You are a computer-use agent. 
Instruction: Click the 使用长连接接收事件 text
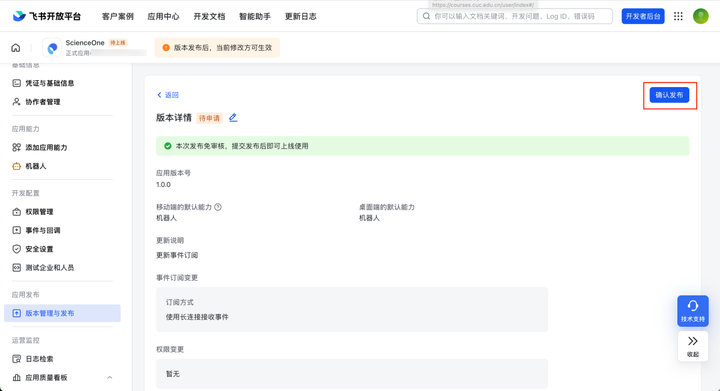coord(197,317)
